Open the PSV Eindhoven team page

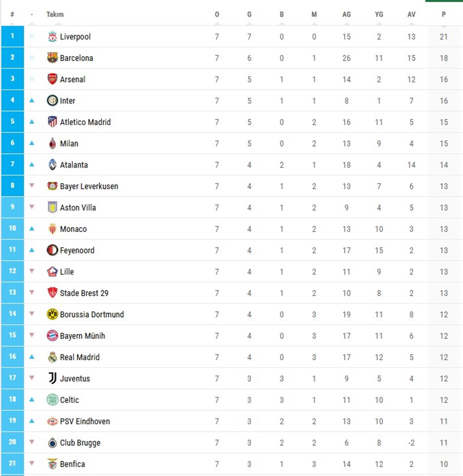click(x=84, y=421)
